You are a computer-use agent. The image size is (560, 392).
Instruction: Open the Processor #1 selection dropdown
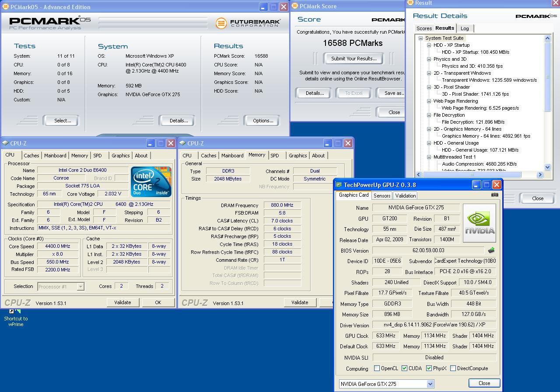pyautogui.click(x=80, y=287)
